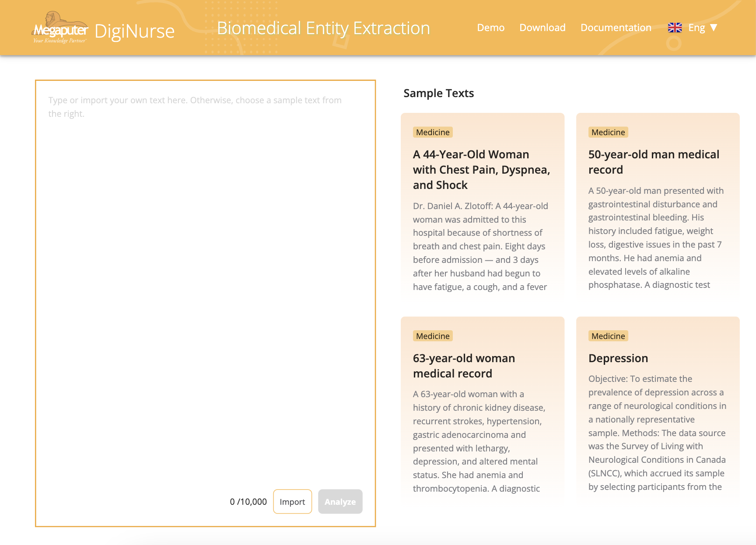Click the Megaputer sphinx logo
756x545 pixels.
pos(60,28)
